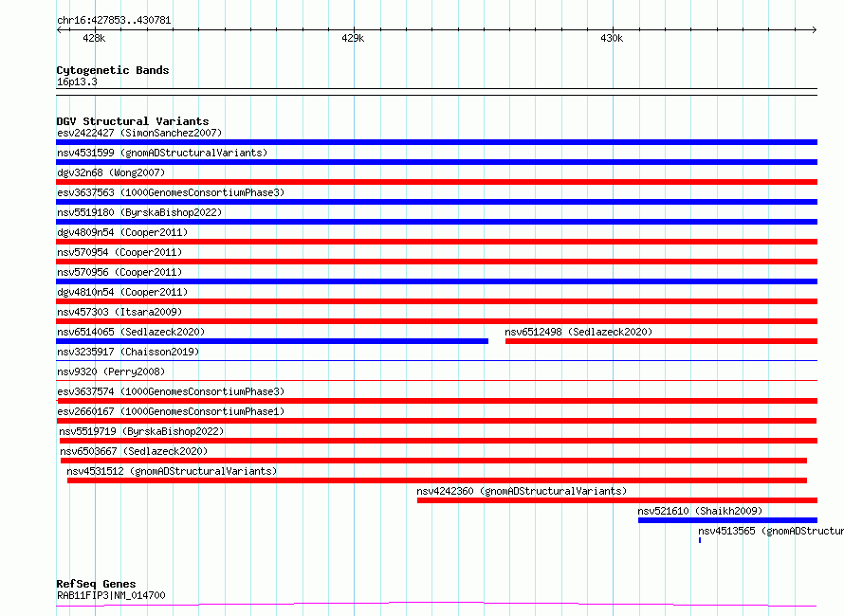
Task: Click the RAB11FIP3|NM_014700 gene label
Action: (x=111, y=596)
